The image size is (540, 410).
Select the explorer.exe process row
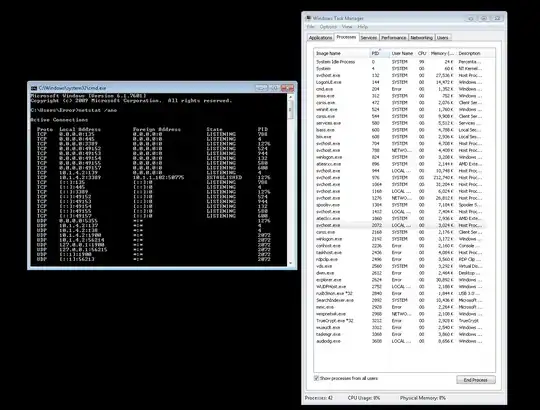pyautogui.click(x=399, y=280)
